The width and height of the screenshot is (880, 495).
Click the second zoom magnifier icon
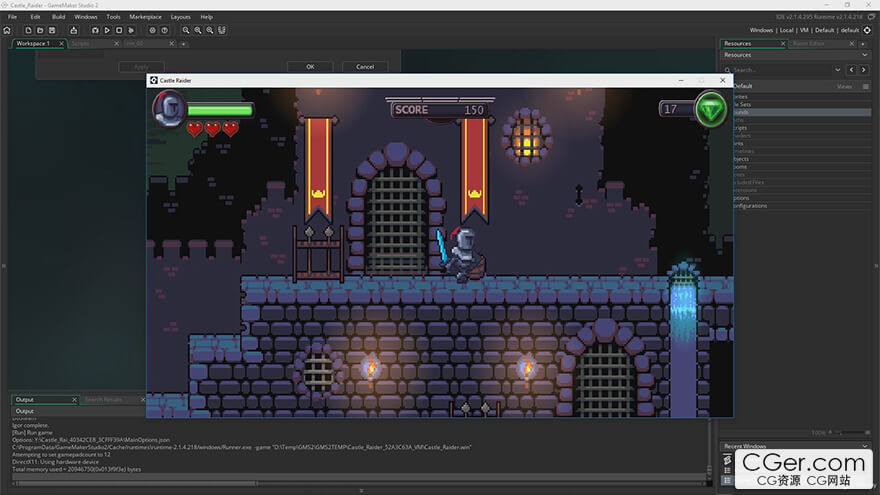tap(198, 30)
